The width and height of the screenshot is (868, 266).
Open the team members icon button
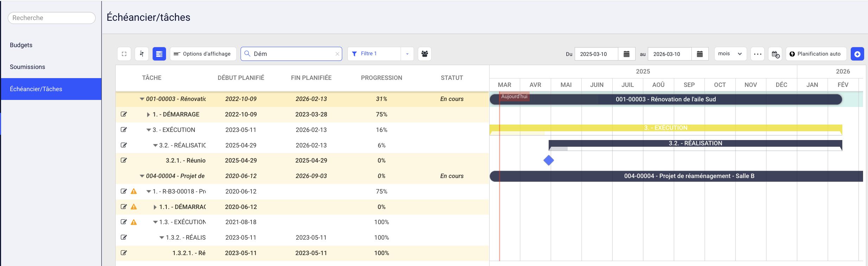[425, 54]
